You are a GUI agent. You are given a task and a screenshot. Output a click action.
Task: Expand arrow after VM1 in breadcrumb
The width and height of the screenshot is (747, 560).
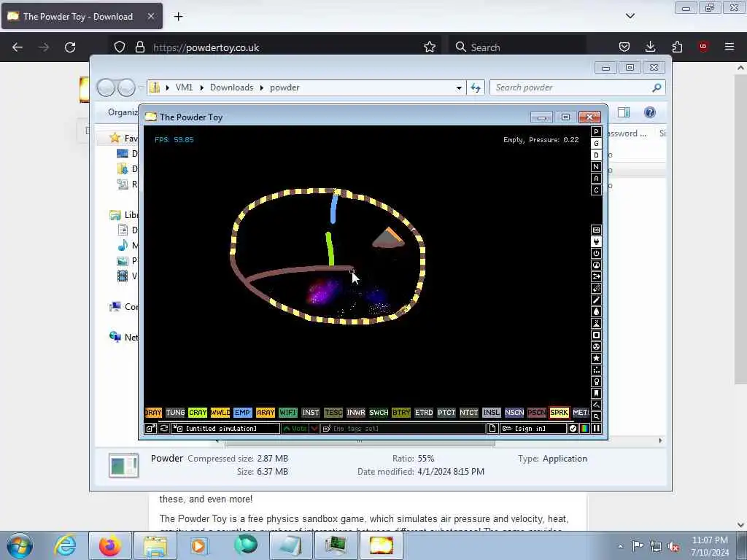pyautogui.click(x=202, y=87)
